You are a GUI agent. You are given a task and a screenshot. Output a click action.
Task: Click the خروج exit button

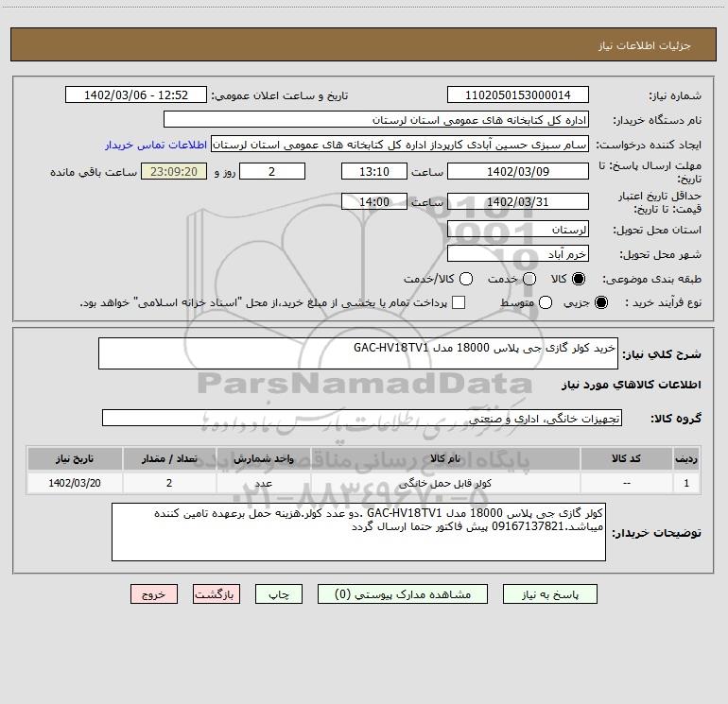click(x=154, y=594)
